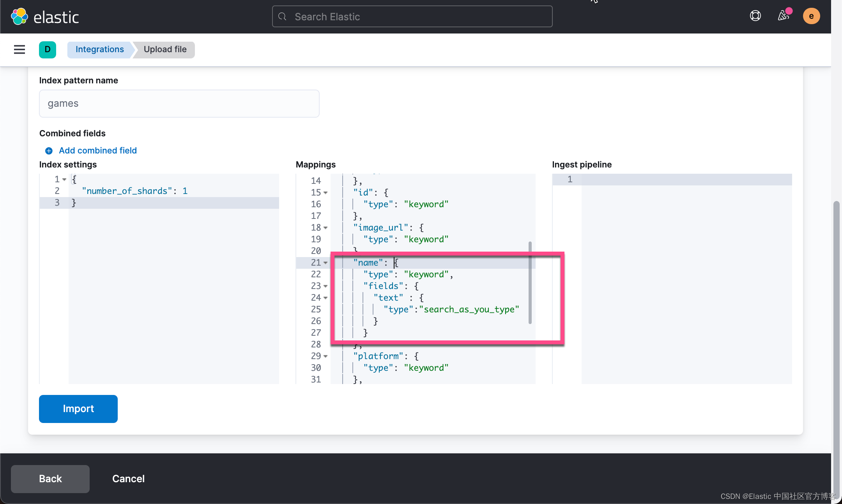Collapse the "id" block at line 15
Viewport: 842px width, 504px height.
tap(325, 193)
